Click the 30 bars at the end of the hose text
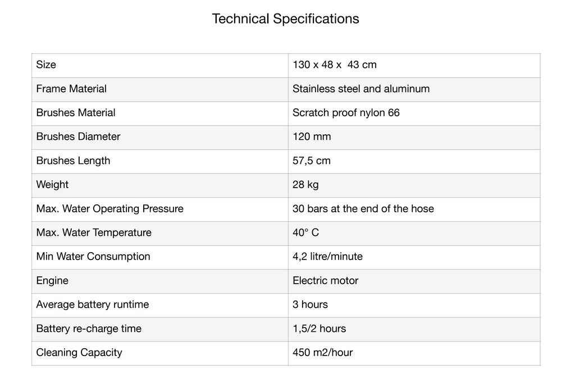This screenshot has height=392, width=575. (363, 209)
